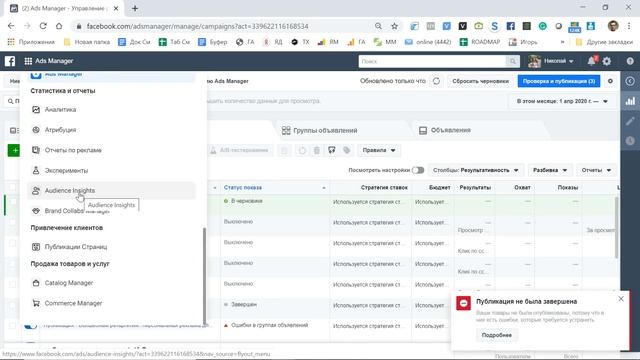Click the menu panel vertical scrollbar
This screenshot has height=360, width=640.
pyautogui.click(x=204, y=276)
